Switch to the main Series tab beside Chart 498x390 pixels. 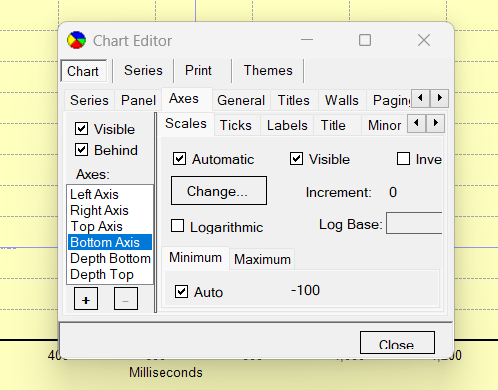point(143,70)
